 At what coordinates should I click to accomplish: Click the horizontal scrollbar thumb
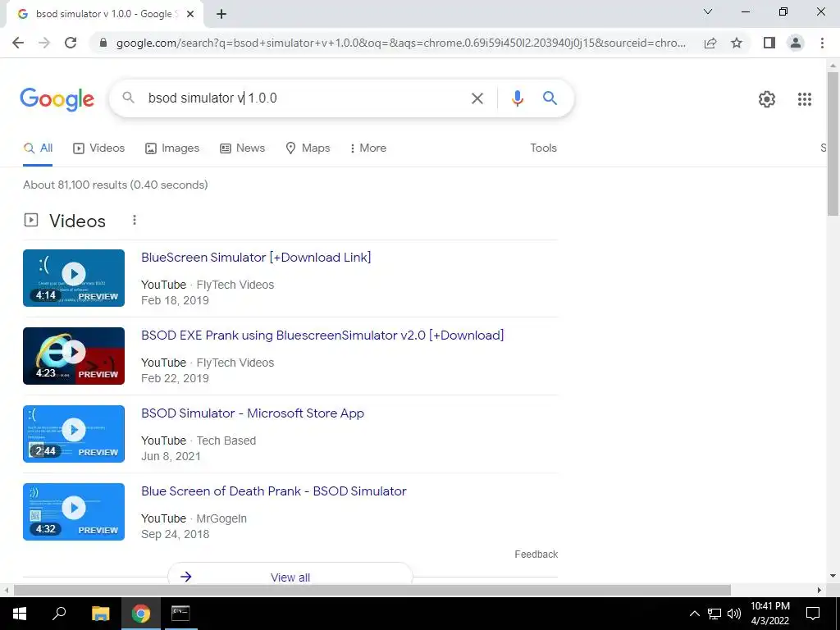tap(372, 590)
